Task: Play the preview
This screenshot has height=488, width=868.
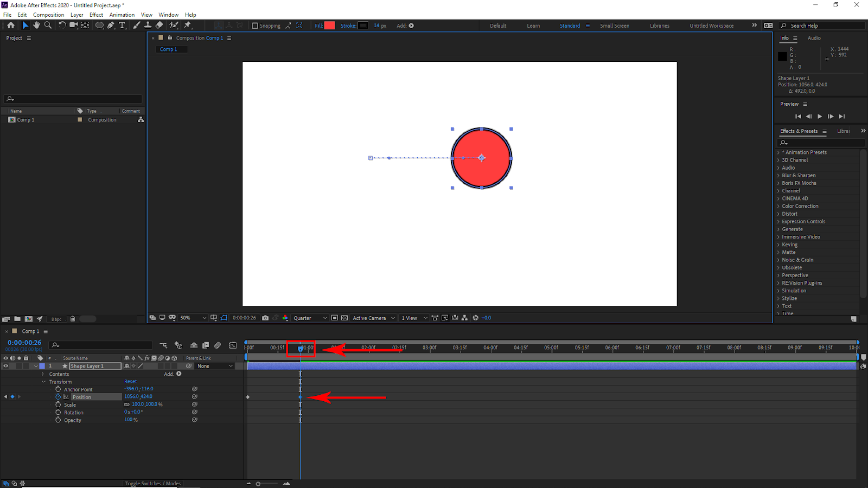Action: [820, 116]
